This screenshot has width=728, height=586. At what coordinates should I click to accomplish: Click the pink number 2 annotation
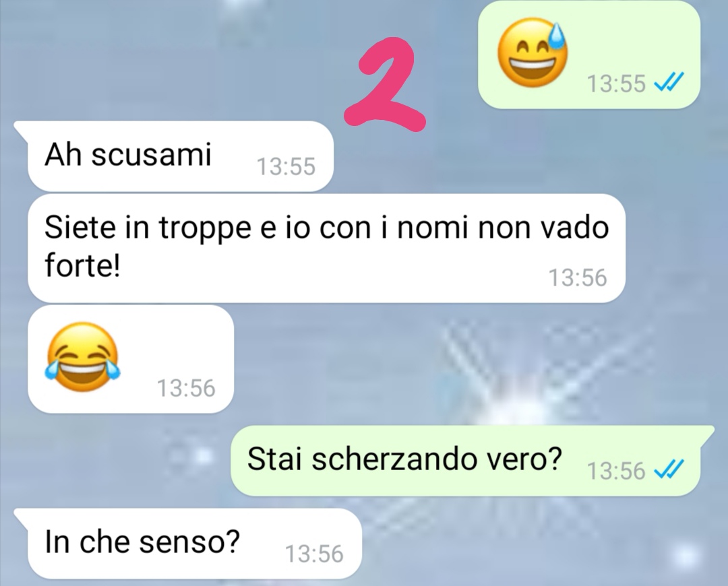[385, 84]
